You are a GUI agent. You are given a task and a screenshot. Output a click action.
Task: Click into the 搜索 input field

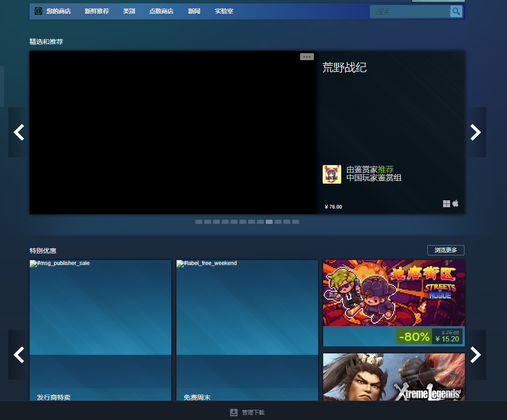click(x=410, y=12)
